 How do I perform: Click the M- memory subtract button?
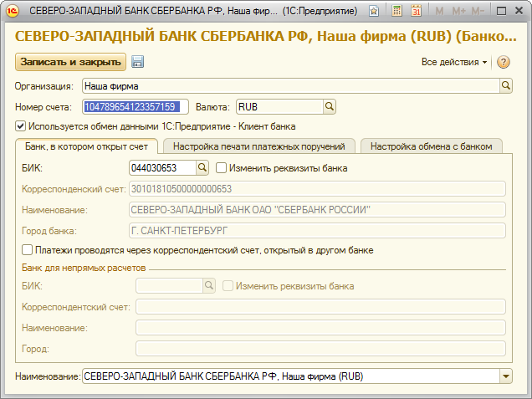coord(478,11)
